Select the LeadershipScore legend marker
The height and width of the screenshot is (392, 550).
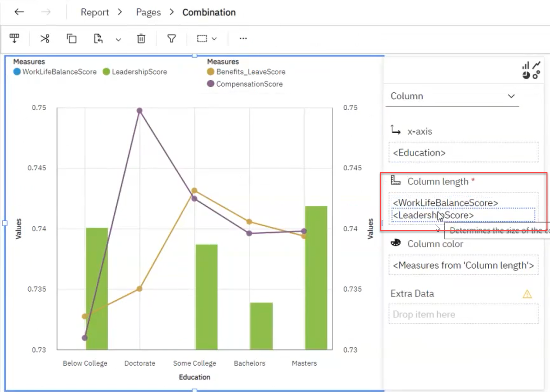[106, 72]
